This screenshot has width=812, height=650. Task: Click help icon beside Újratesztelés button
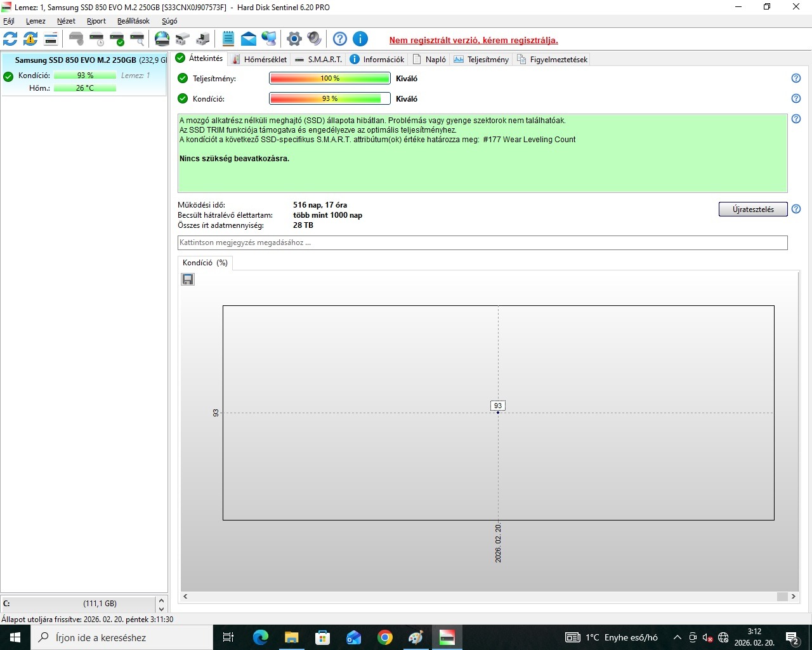point(796,209)
